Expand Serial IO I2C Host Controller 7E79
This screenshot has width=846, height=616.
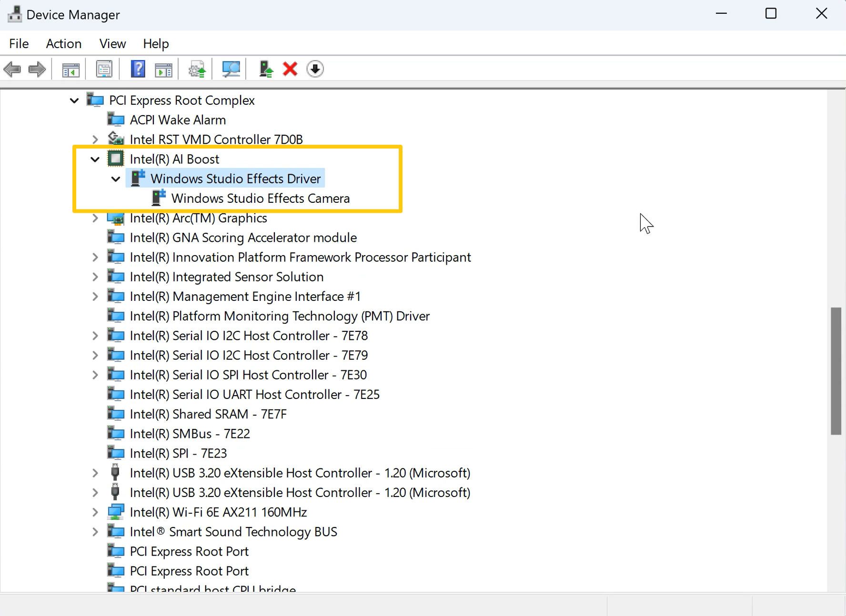click(95, 355)
